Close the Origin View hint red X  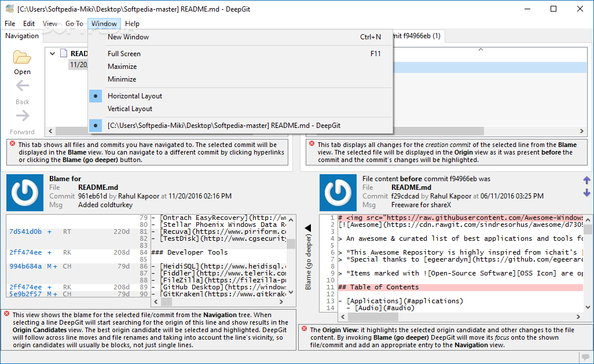(304, 329)
